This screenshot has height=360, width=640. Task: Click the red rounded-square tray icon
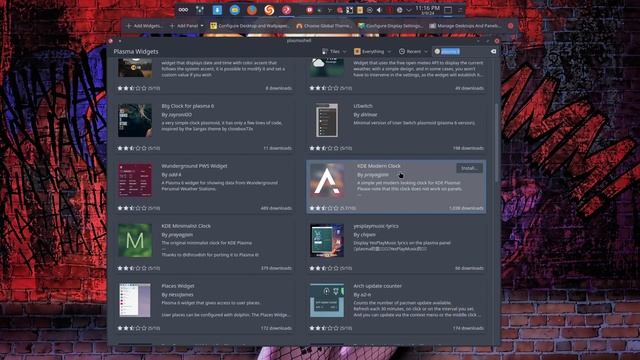(x=309, y=10)
